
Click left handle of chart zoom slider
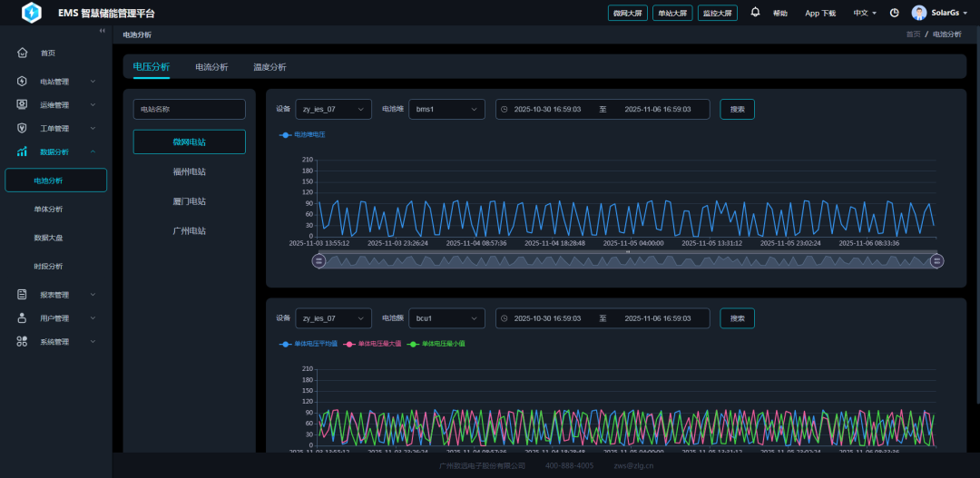point(318,261)
